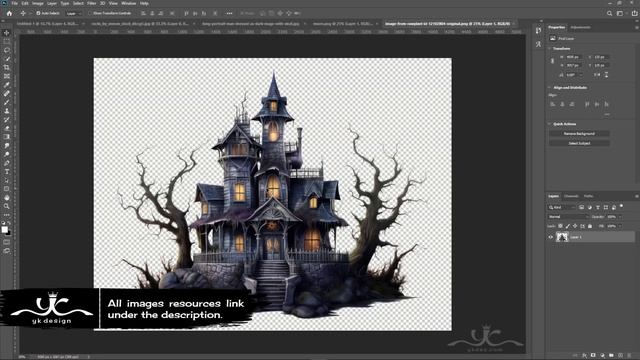The image size is (640, 360).
Task: Add a layer mask
Action: pyautogui.click(x=593, y=356)
